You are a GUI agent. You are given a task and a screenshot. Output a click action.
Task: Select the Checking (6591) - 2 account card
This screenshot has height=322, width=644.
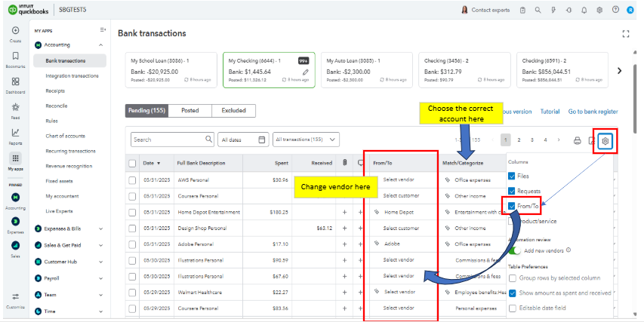tap(562, 70)
